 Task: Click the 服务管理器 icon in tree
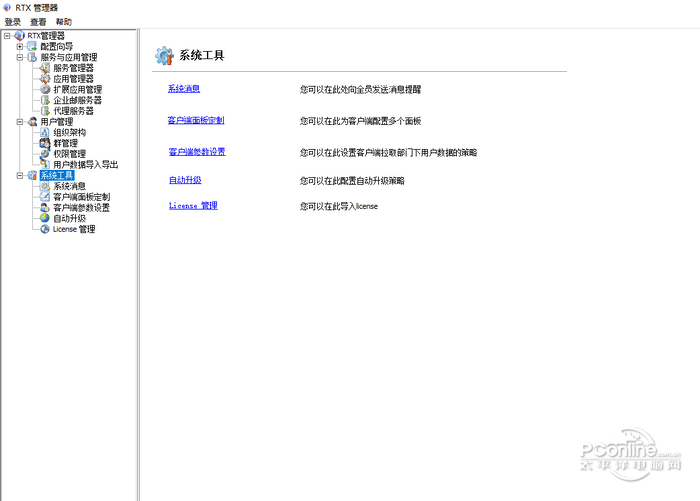coord(45,68)
